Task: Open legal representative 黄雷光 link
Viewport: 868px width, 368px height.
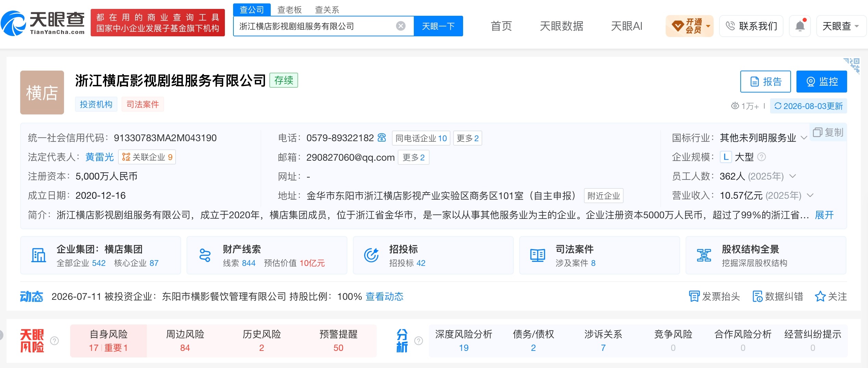Action: (100, 157)
